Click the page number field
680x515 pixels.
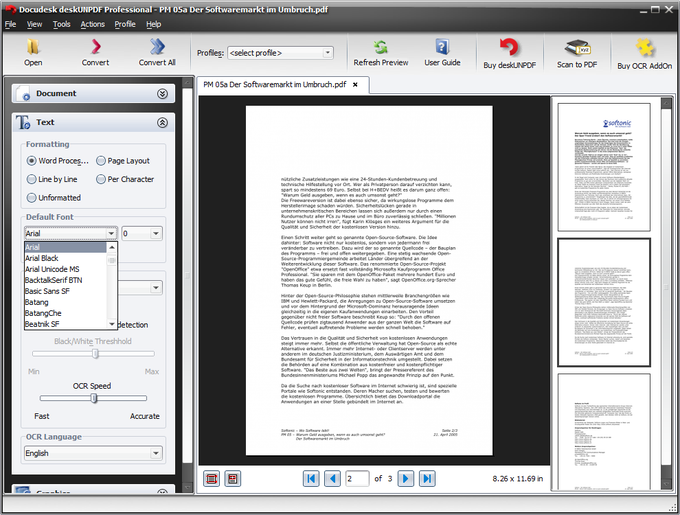(x=357, y=479)
